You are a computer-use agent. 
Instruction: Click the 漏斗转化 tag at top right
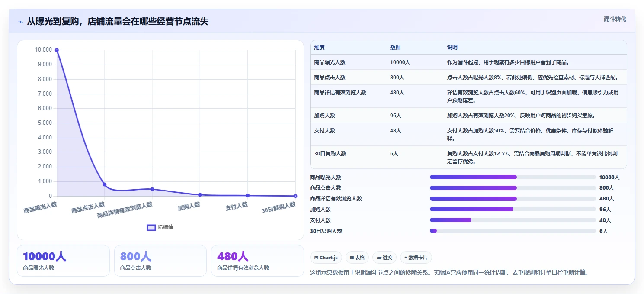[615, 19]
